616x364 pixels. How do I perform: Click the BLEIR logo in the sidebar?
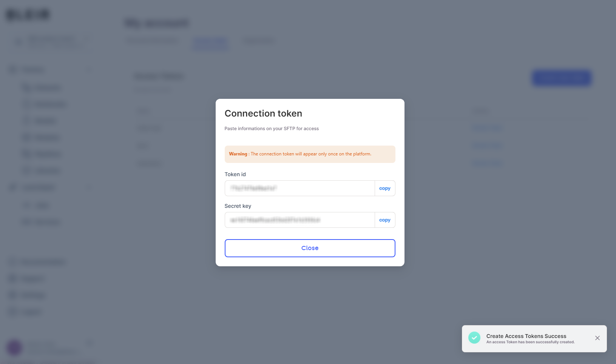(28, 14)
